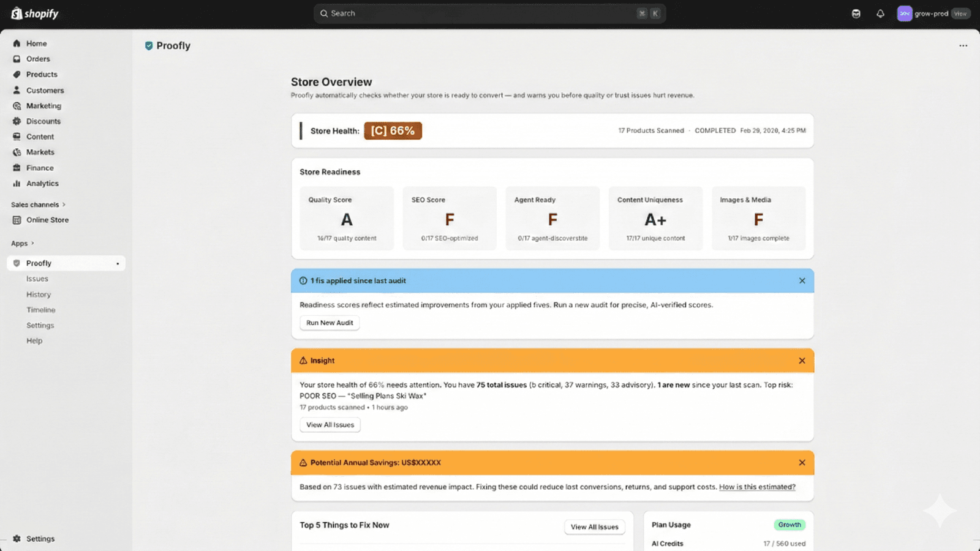
Task: Open the Images & Media card
Action: [x=758, y=219]
